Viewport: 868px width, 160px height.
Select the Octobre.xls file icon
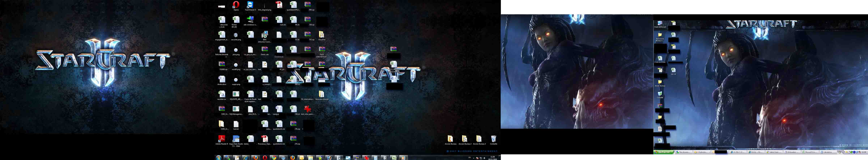[279, 52]
